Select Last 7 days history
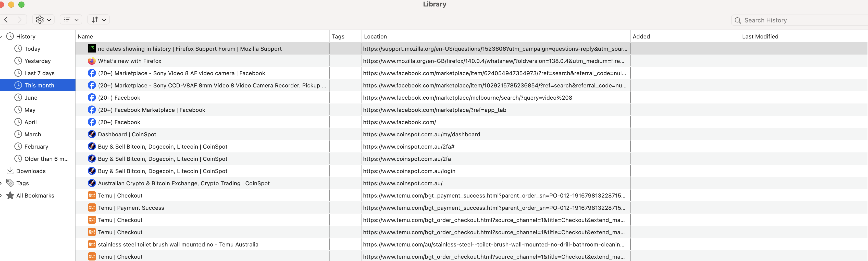 [x=40, y=73]
